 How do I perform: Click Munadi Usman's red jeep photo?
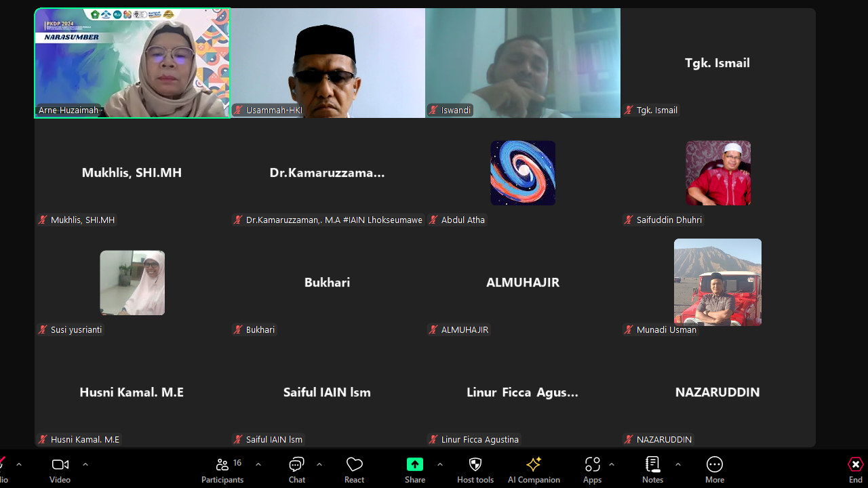click(717, 282)
